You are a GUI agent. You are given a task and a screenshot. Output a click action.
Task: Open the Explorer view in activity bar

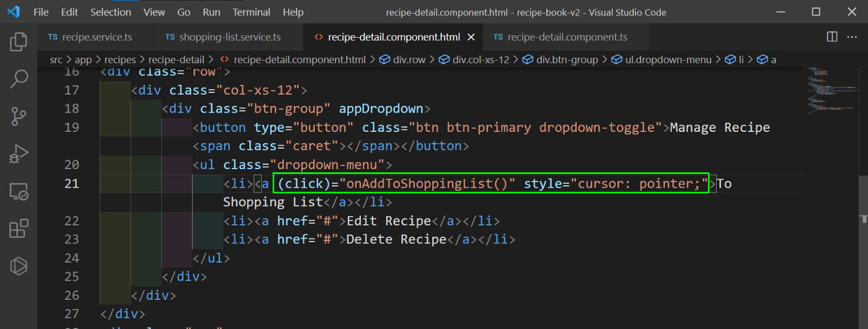point(19,42)
